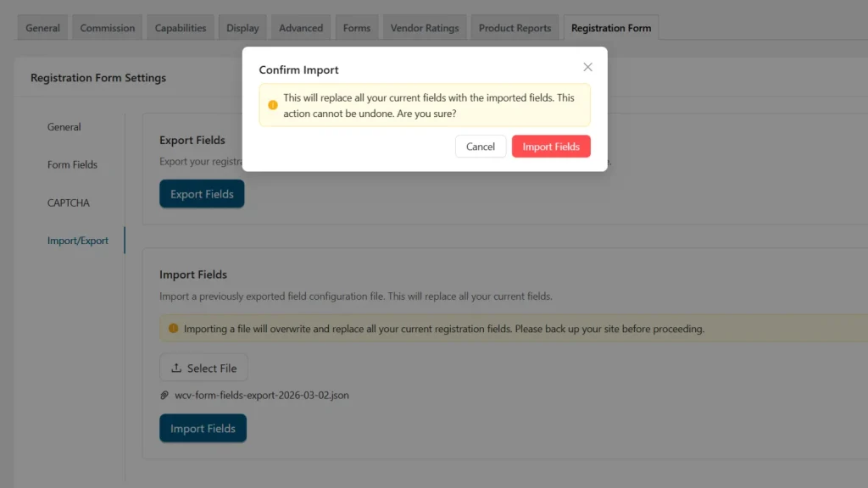Open the Forms tab
This screenshot has width=868, height=488.
click(357, 28)
